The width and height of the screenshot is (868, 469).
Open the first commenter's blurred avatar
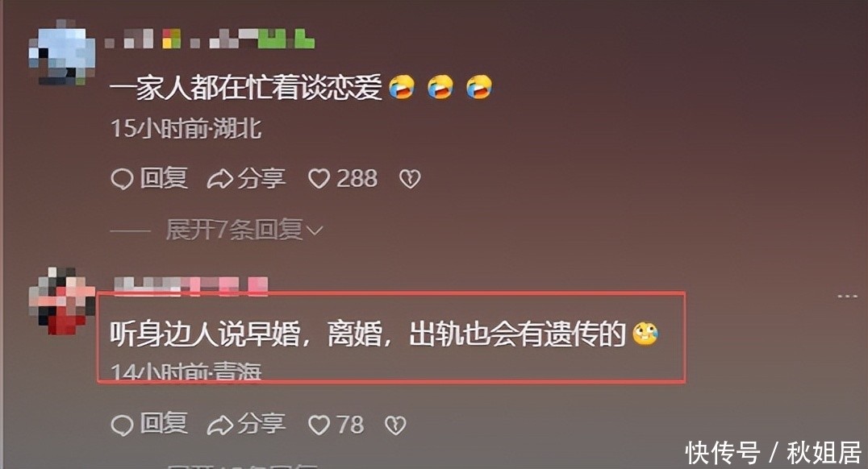pos(61,52)
